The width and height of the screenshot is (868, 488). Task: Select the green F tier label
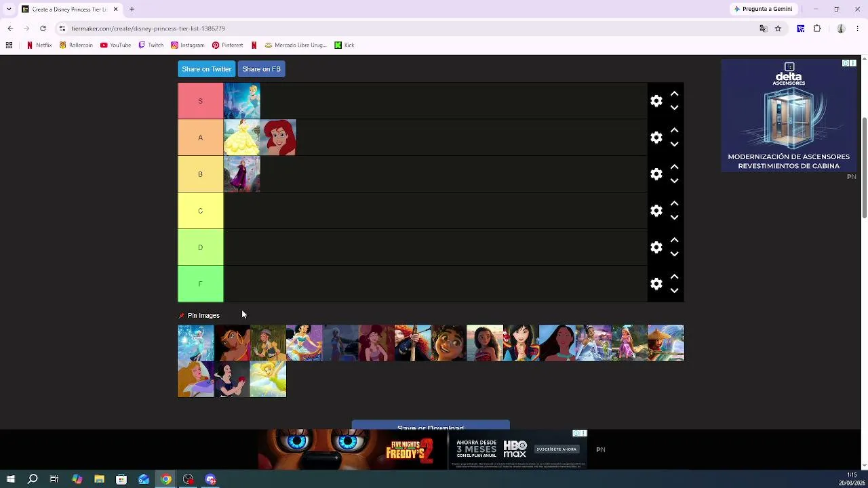201,284
